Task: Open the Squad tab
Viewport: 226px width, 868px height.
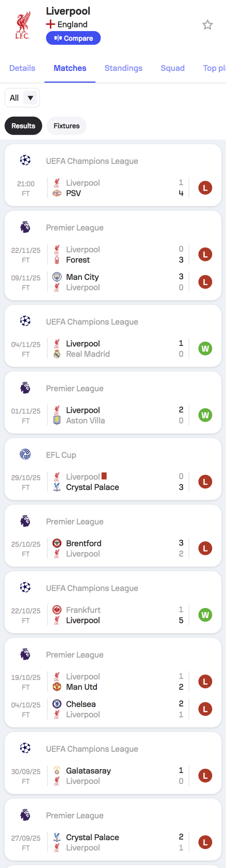Action: click(172, 68)
